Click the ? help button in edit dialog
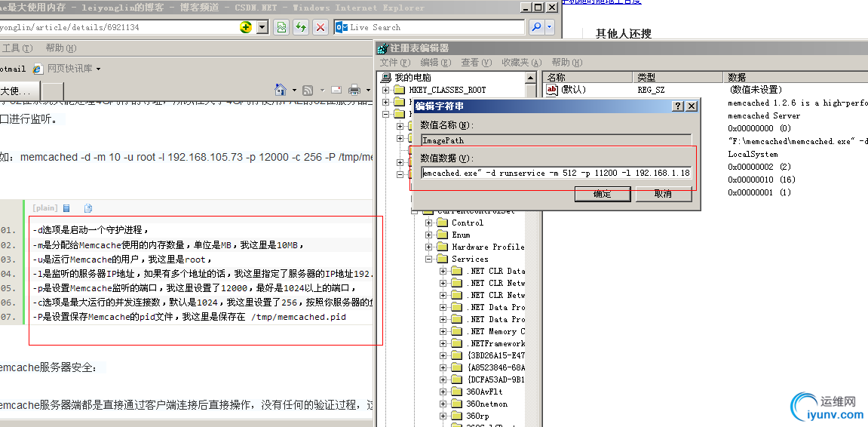 678,106
